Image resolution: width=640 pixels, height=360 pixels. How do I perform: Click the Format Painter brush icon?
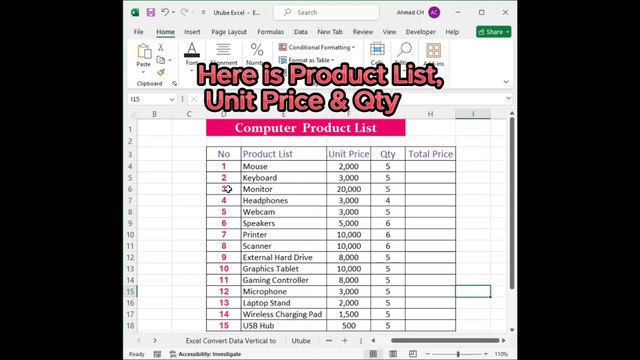click(161, 72)
